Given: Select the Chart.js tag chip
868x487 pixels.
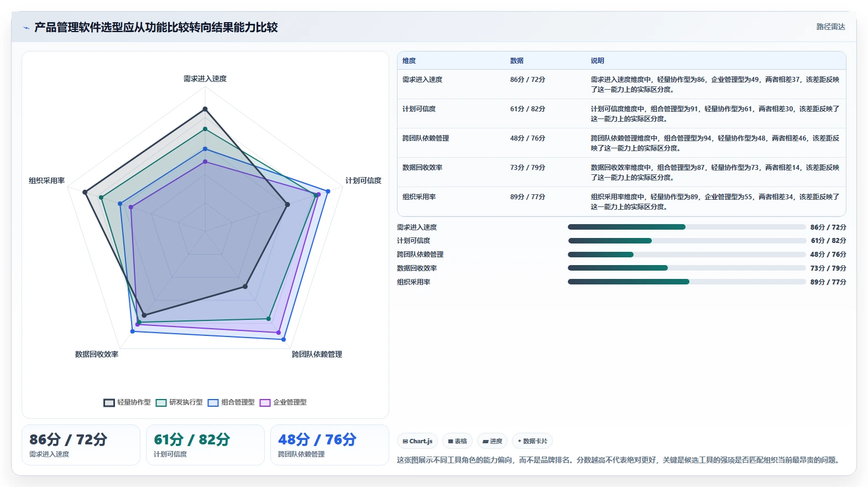Looking at the screenshot, I should [x=417, y=441].
